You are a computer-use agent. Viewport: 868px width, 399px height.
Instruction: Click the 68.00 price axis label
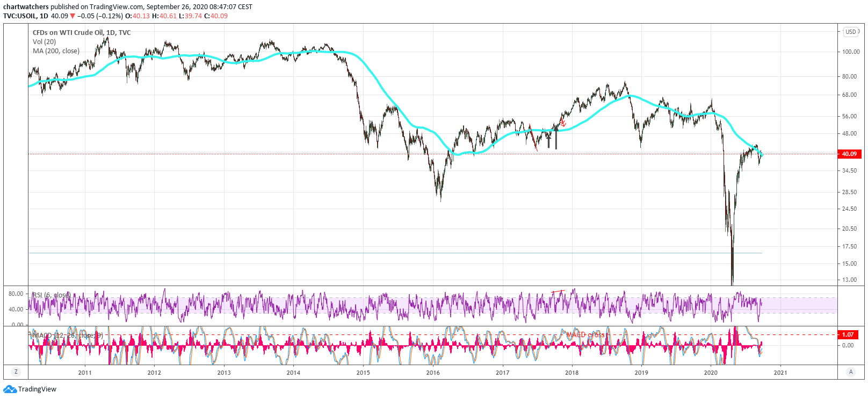(x=849, y=95)
